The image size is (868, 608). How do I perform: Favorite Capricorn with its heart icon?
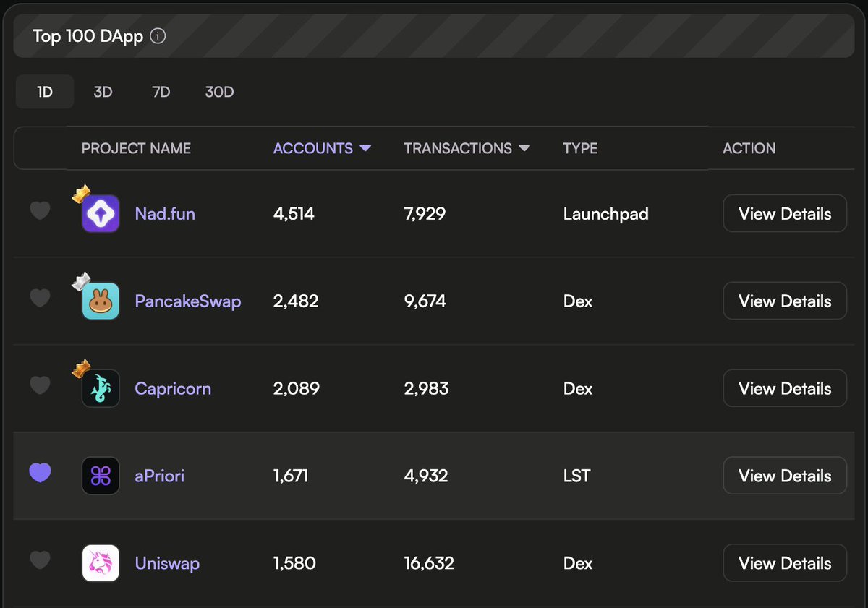tap(40, 385)
